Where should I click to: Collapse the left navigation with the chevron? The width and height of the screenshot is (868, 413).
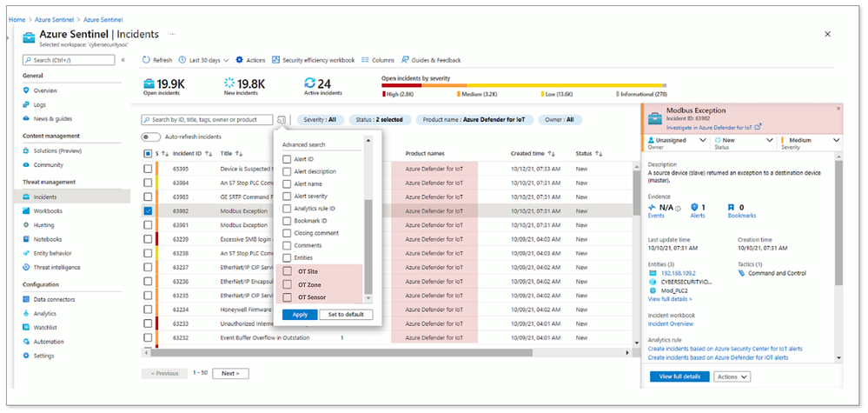(x=123, y=60)
